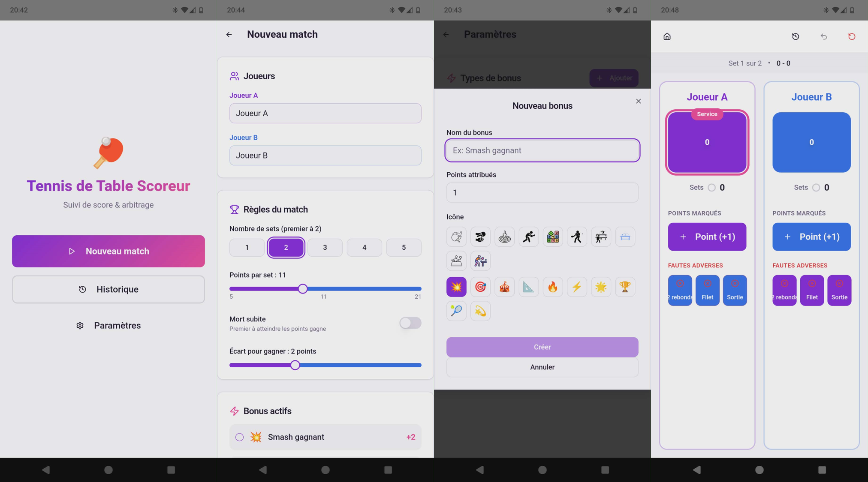Select the fire emoji bonus icon

pyautogui.click(x=553, y=287)
